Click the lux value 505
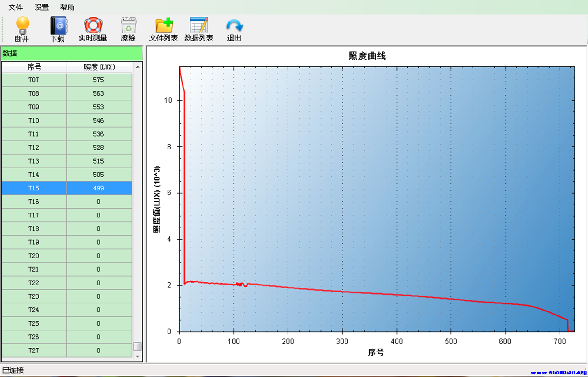 [x=98, y=175]
